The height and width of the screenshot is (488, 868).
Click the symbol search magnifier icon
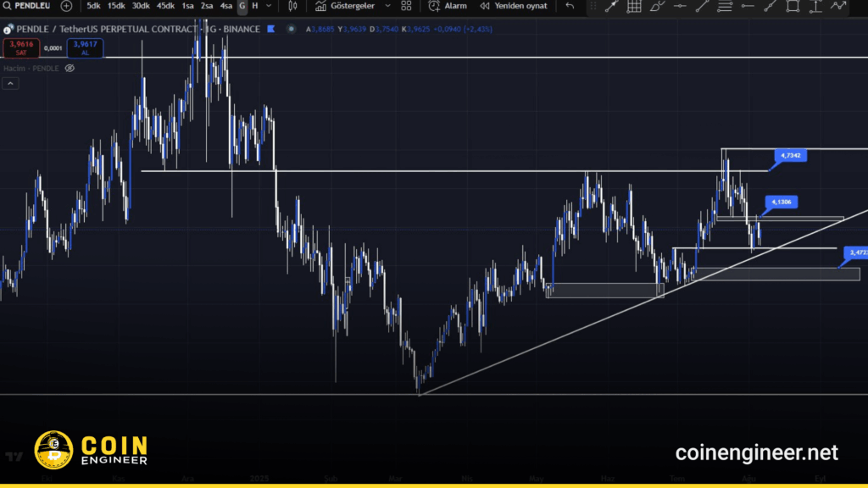[x=8, y=6]
